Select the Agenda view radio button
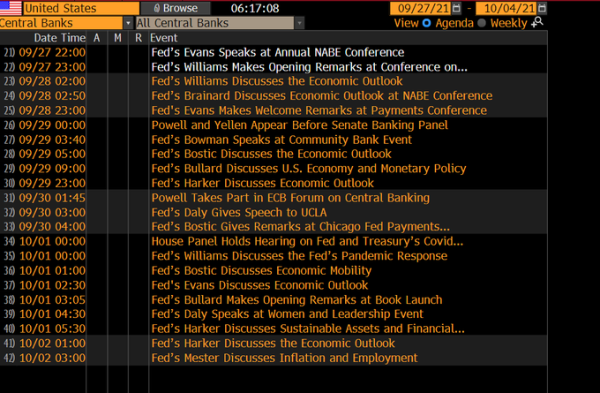 [426, 23]
